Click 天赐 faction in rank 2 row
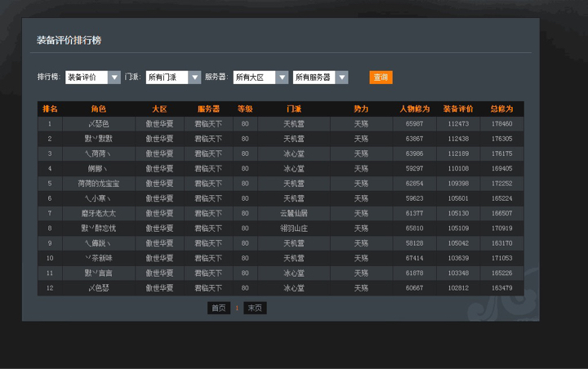Screen dimensions: 588x369 tap(361, 139)
